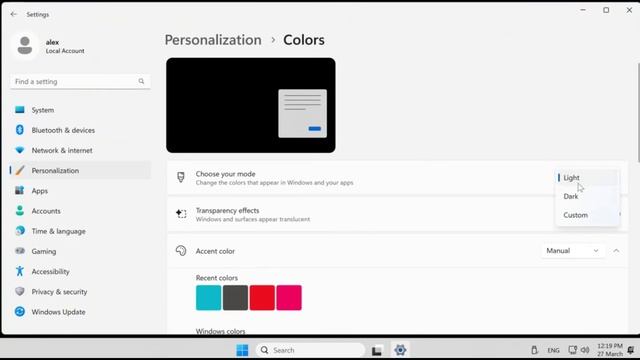
Task: Click the back arrow in Settings
Action: [x=13, y=14]
